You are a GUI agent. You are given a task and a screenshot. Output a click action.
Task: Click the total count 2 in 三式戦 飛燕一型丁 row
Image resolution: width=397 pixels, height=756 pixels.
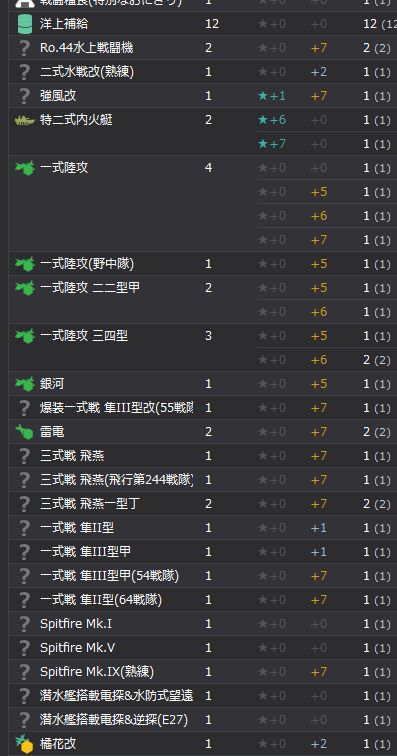tap(208, 504)
